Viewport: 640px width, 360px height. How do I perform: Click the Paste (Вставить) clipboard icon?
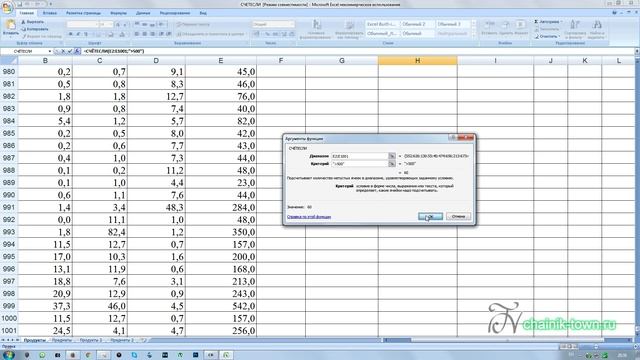10,25
